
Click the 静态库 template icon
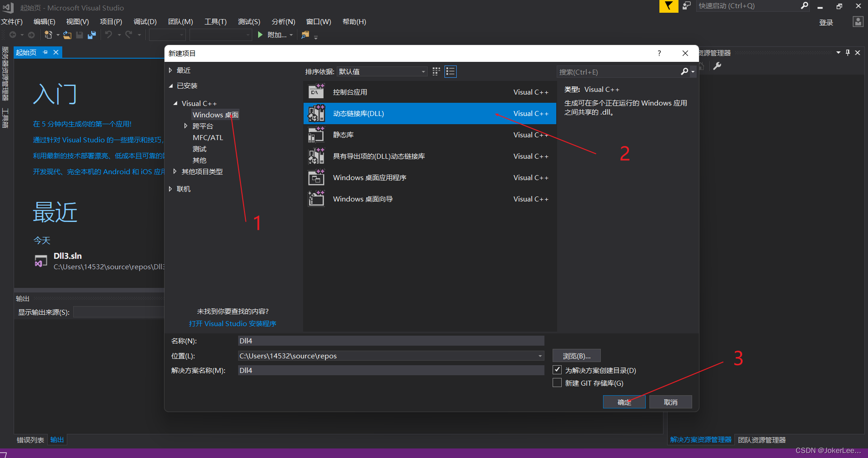point(316,135)
